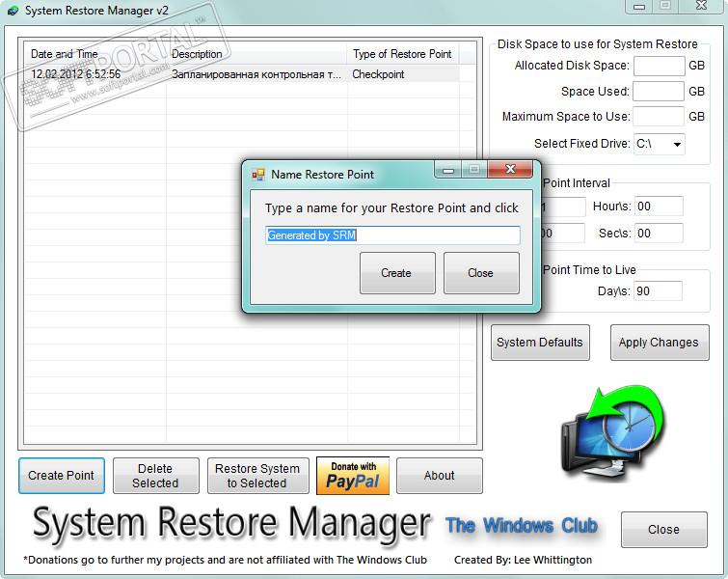The image size is (728, 579).
Task: Click the Sec\s interval field
Action: tap(659, 233)
